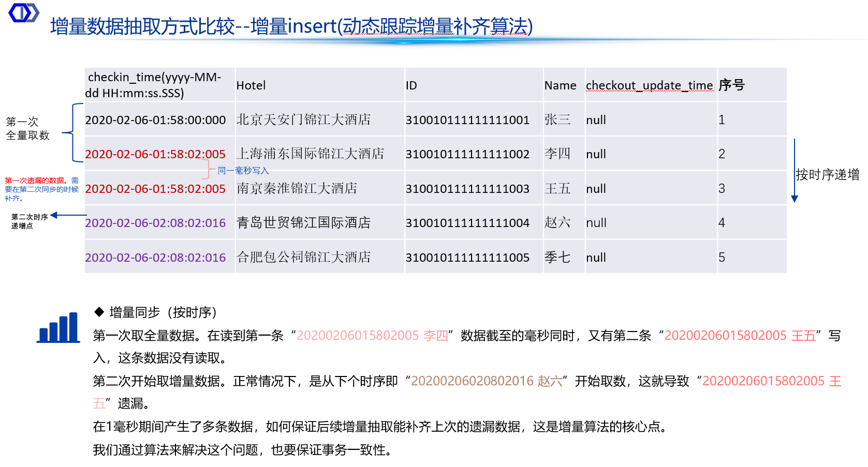This screenshot has width=868, height=467.
Task: Click the black diamond bullet before 增量同步
Action: point(99,311)
